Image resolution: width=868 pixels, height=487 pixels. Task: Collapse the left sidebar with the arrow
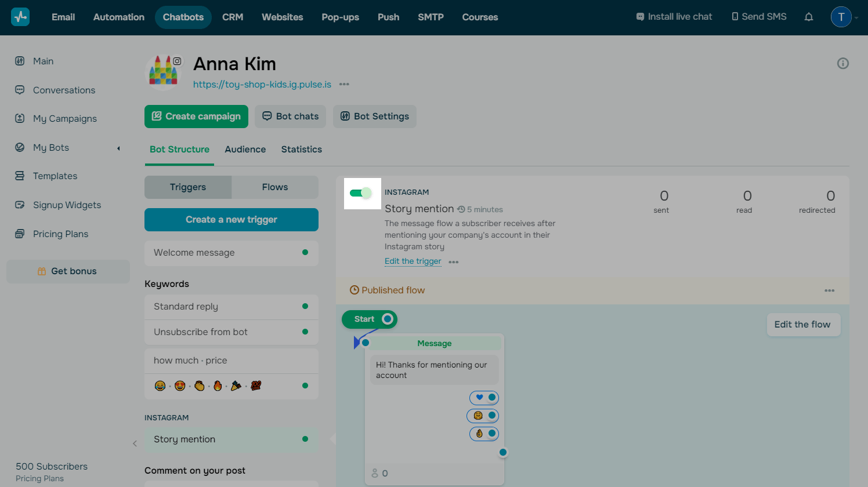(135, 444)
